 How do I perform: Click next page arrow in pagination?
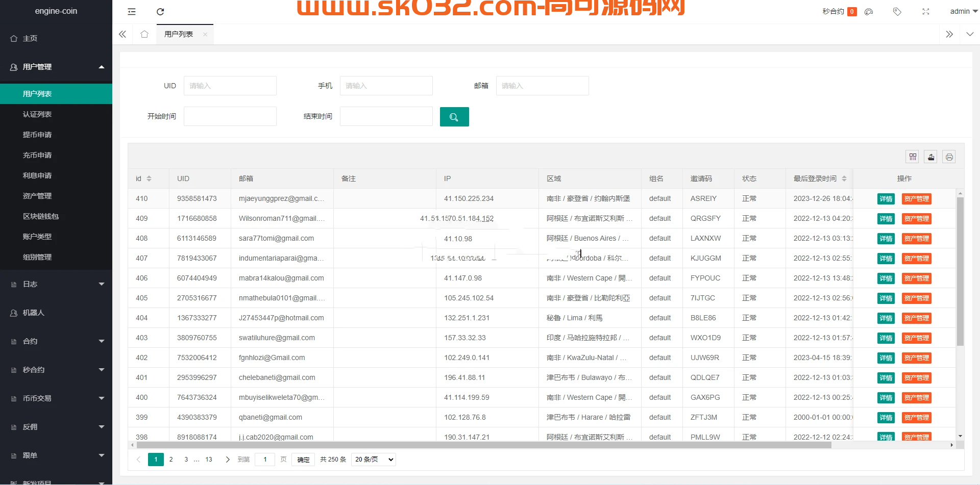[x=228, y=460]
